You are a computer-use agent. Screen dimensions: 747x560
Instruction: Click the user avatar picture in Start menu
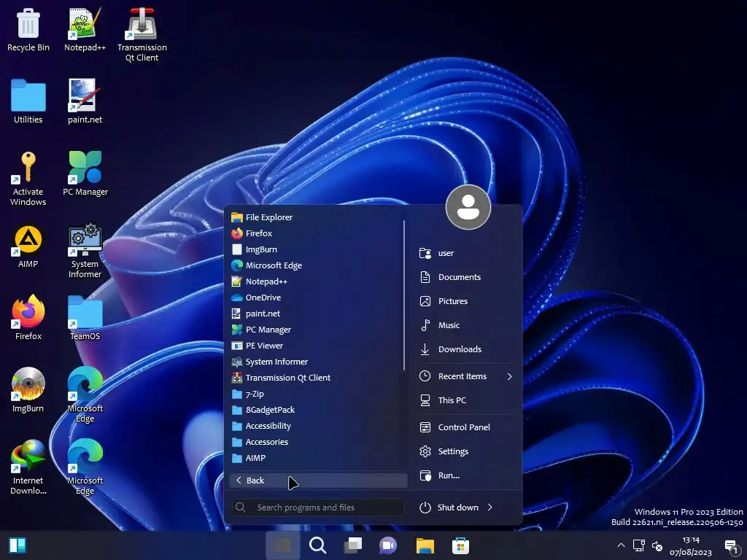468,207
